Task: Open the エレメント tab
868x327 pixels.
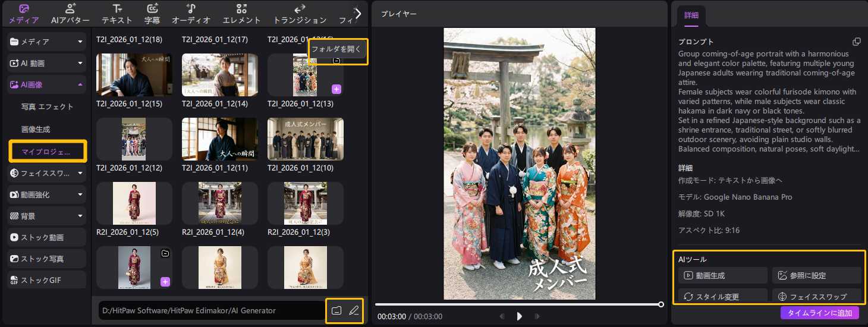Action: [241, 14]
